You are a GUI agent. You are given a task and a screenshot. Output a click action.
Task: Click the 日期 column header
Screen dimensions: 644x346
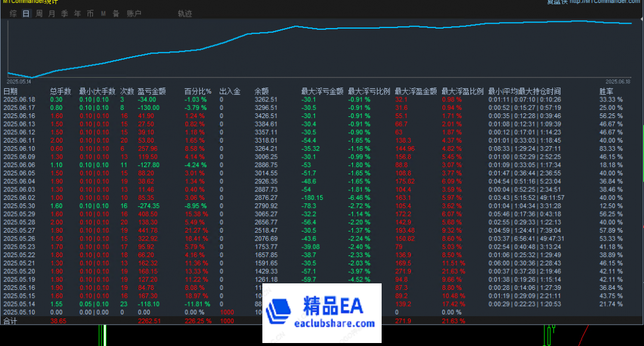(x=11, y=91)
